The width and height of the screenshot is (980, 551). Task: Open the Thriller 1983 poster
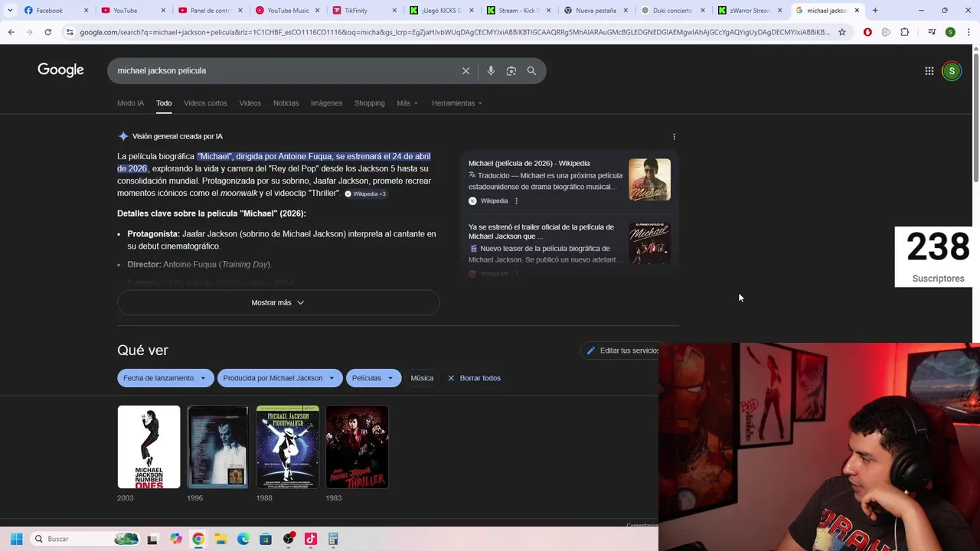tap(357, 447)
